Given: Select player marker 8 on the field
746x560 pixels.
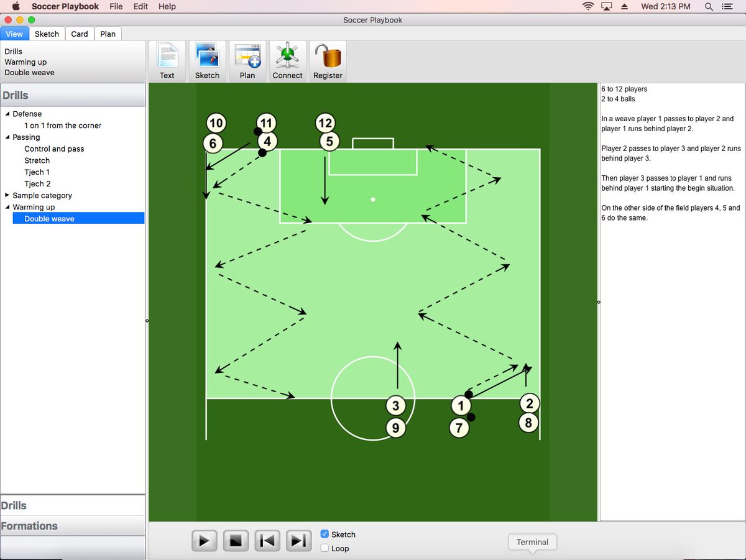Looking at the screenshot, I should tap(528, 423).
